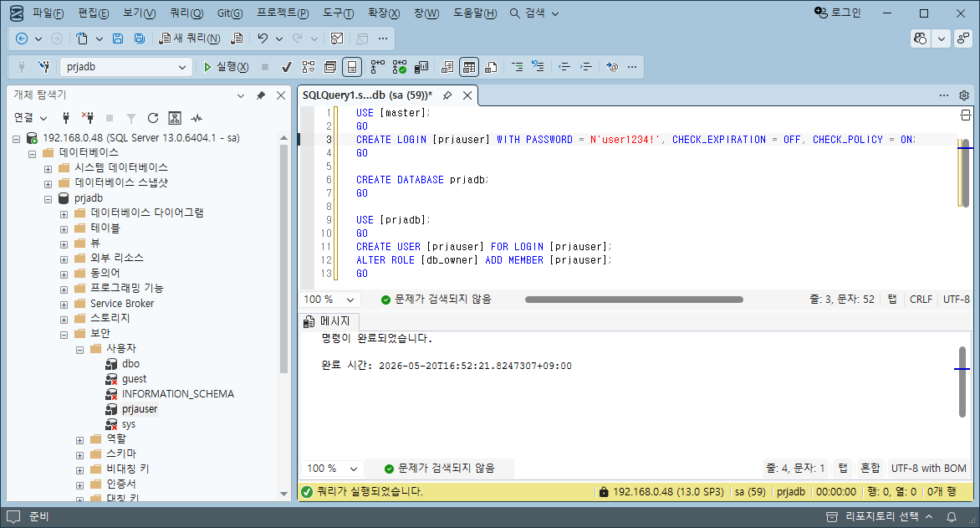This screenshot has height=528, width=980.
Task: Uncomment the selected lines icon
Action: click(538, 67)
